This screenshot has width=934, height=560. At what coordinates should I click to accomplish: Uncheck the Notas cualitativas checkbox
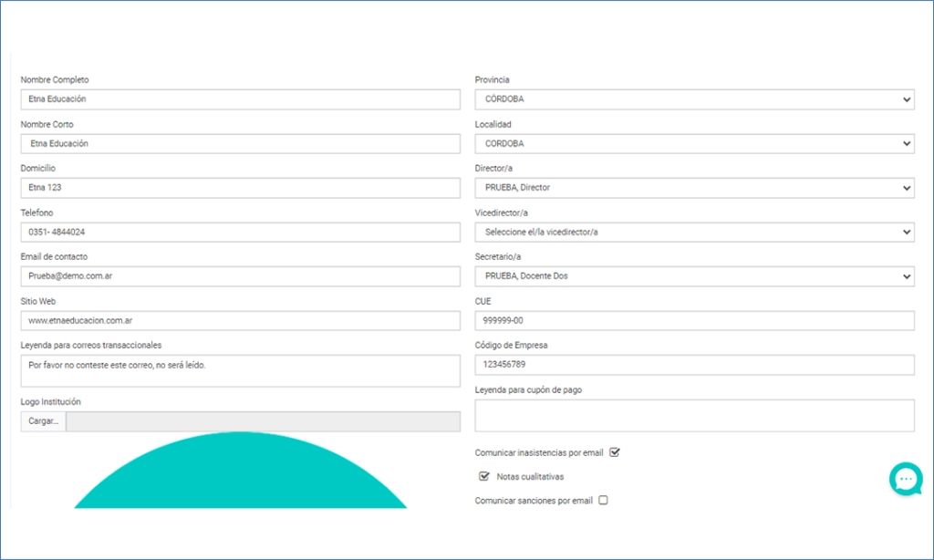484,476
